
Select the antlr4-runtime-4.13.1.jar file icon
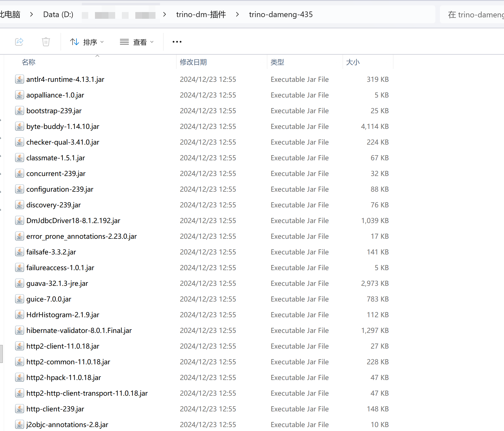[x=19, y=79]
